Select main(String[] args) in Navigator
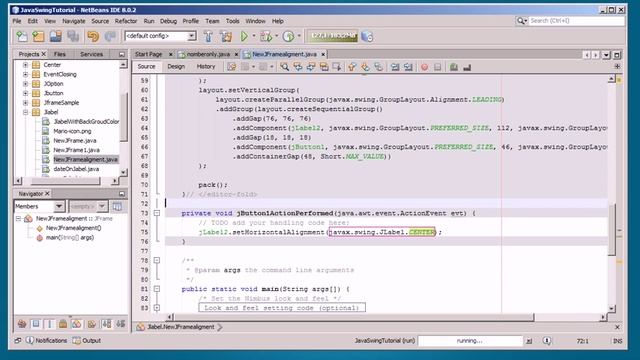640x360 pixels. [70, 237]
